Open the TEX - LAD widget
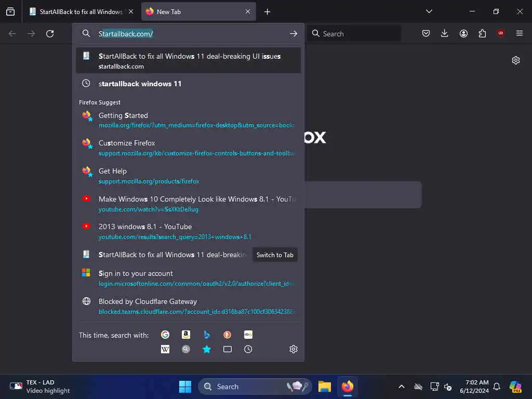This screenshot has width=532, height=399. point(39,387)
